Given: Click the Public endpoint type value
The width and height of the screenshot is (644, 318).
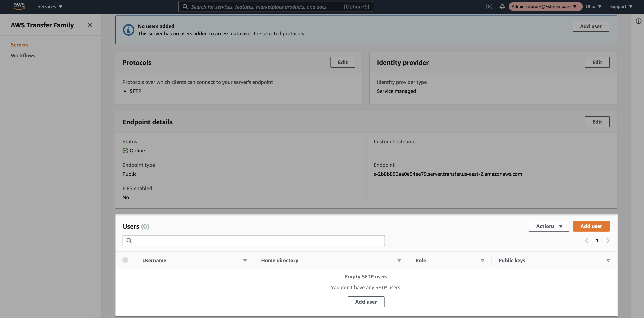Looking at the screenshot, I should click(x=129, y=174).
